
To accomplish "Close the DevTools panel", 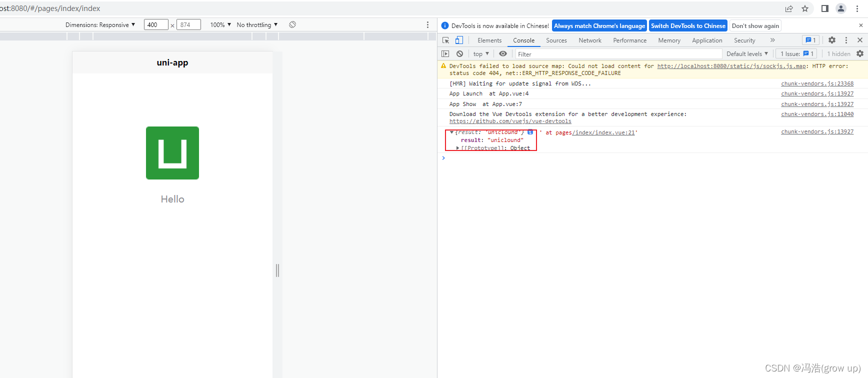I will [860, 40].
